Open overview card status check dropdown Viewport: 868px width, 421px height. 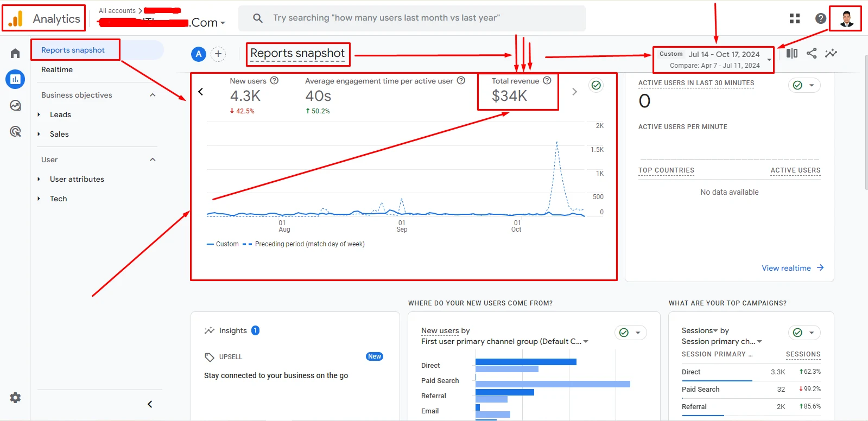[597, 85]
